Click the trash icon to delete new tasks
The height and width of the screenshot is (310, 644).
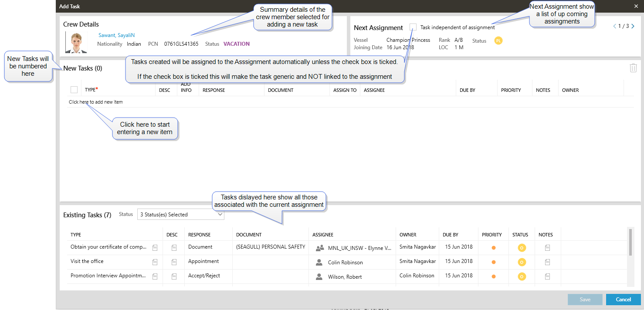(x=633, y=68)
